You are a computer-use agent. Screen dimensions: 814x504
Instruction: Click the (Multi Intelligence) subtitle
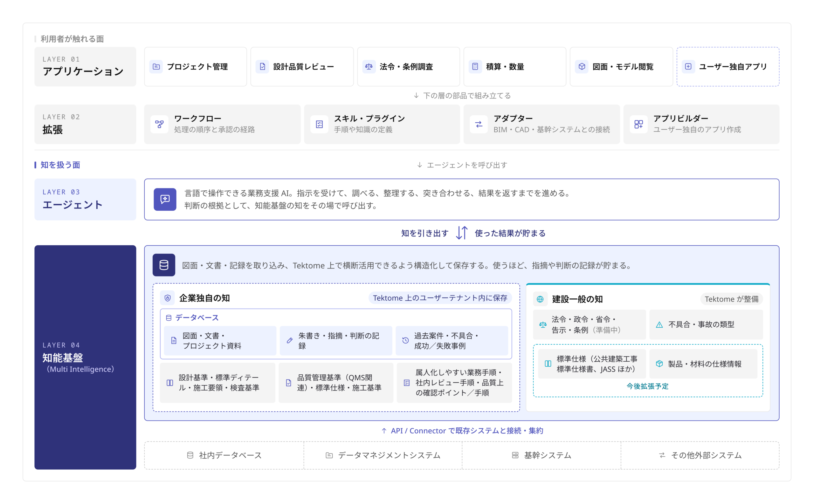point(80,369)
